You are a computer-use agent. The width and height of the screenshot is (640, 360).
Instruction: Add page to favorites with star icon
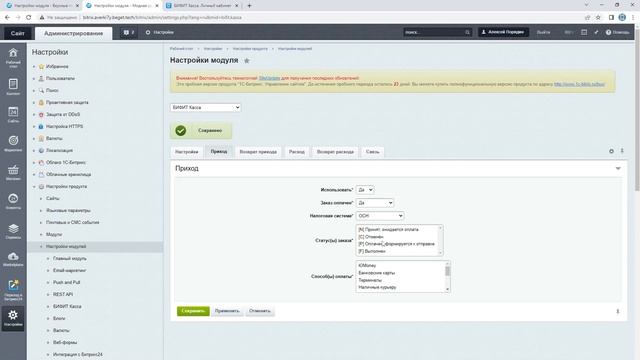coord(247,61)
